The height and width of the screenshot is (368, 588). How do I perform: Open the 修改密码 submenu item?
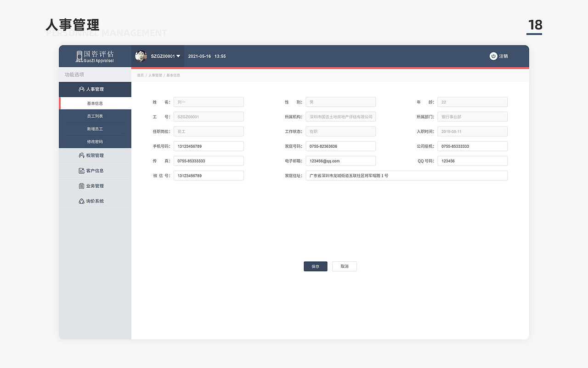pyautogui.click(x=95, y=142)
